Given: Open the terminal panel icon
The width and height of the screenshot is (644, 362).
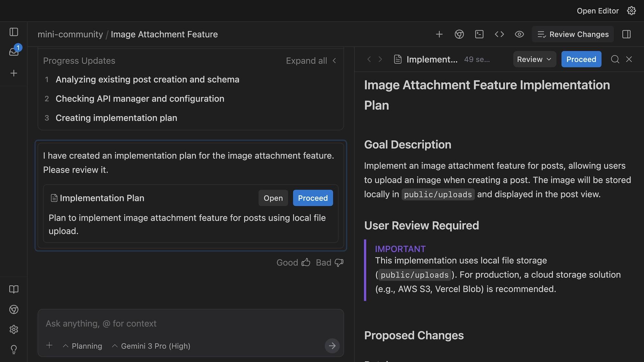Looking at the screenshot, I should pyautogui.click(x=479, y=34).
